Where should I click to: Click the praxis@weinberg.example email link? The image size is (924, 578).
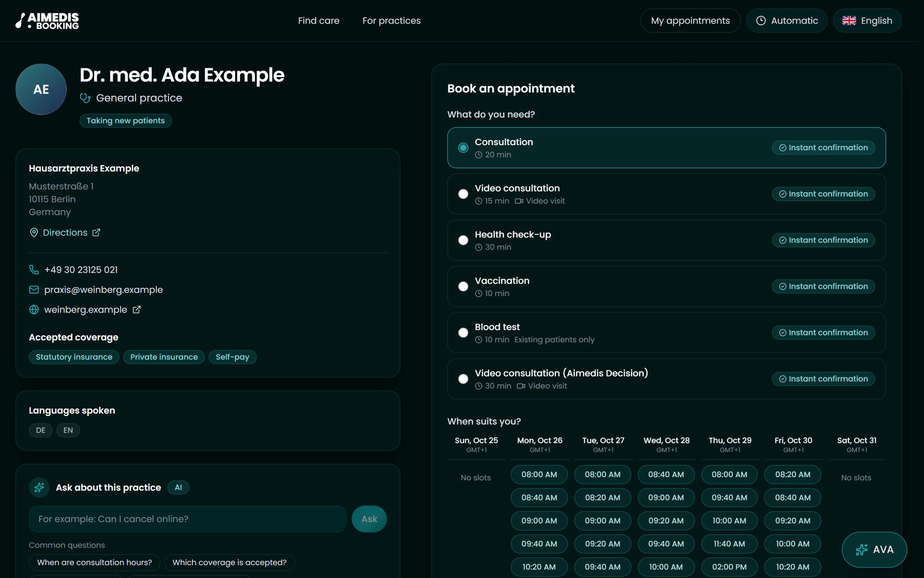click(x=104, y=290)
